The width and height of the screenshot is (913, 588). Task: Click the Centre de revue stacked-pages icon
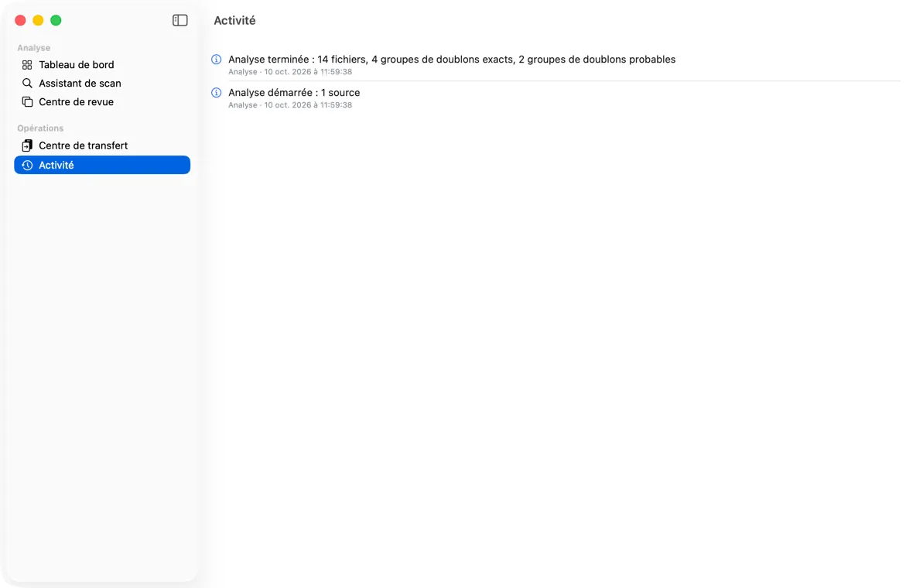tap(27, 102)
